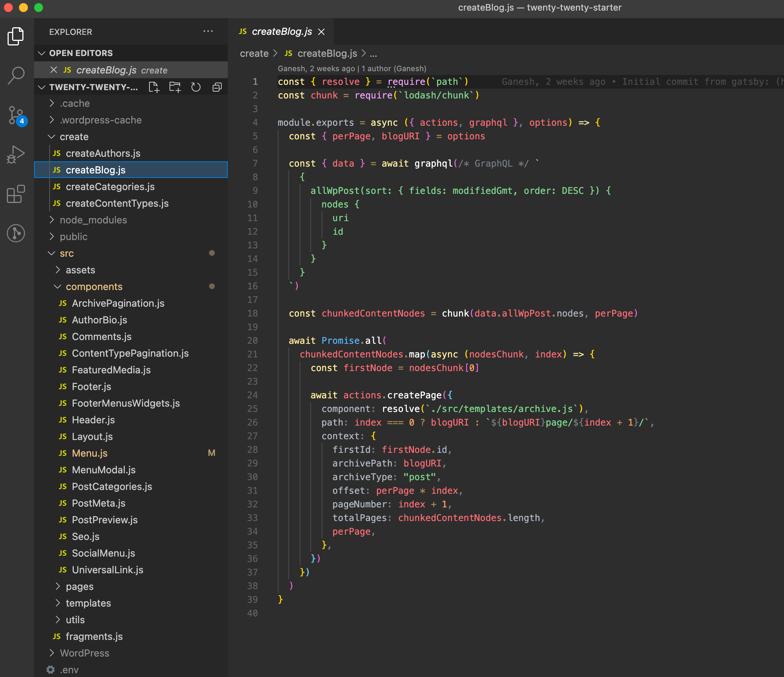The image size is (784, 677).
Task: Open PostMeta.js file
Action: pyautogui.click(x=131, y=503)
